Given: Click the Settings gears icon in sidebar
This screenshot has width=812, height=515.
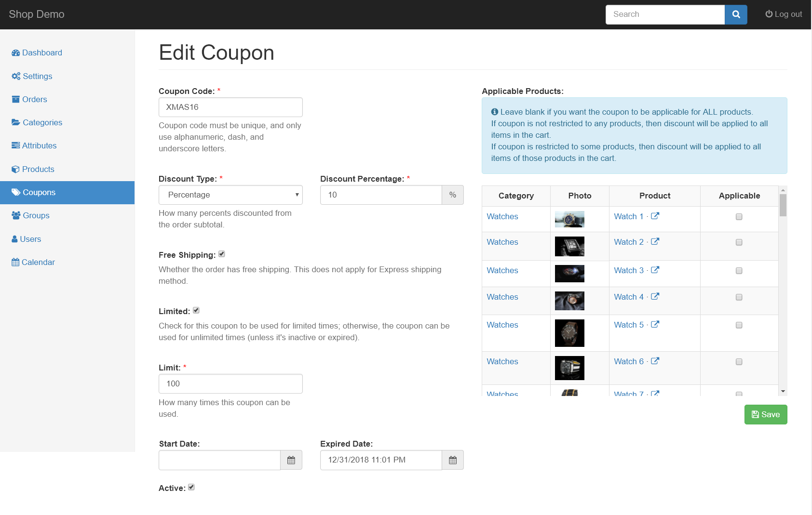Looking at the screenshot, I should pos(16,76).
